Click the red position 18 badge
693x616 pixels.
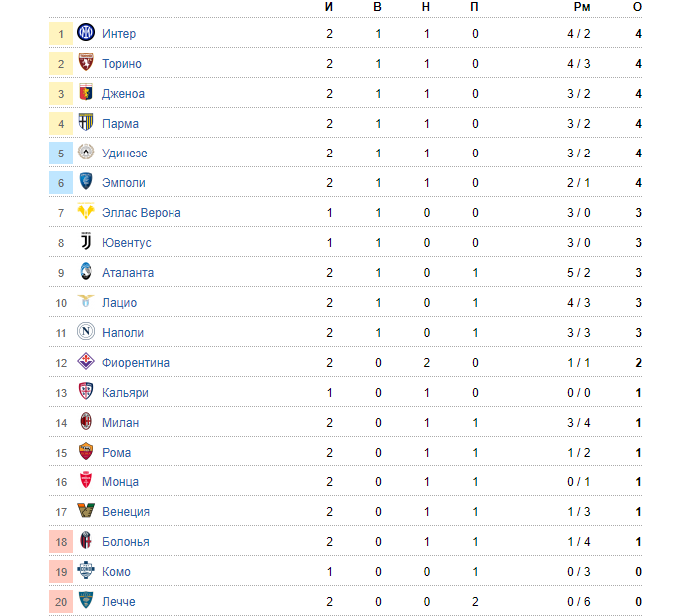tap(61, 542)
